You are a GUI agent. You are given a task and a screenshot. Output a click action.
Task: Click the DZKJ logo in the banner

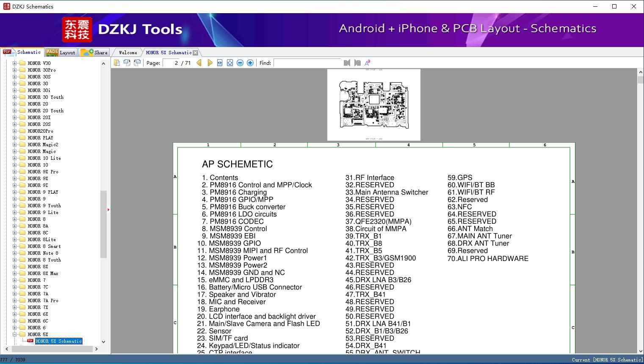point(77,29)
